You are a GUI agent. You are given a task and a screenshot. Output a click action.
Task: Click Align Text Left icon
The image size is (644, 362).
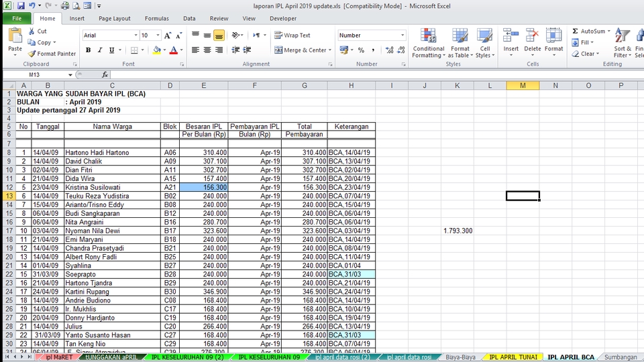[195, 50]
